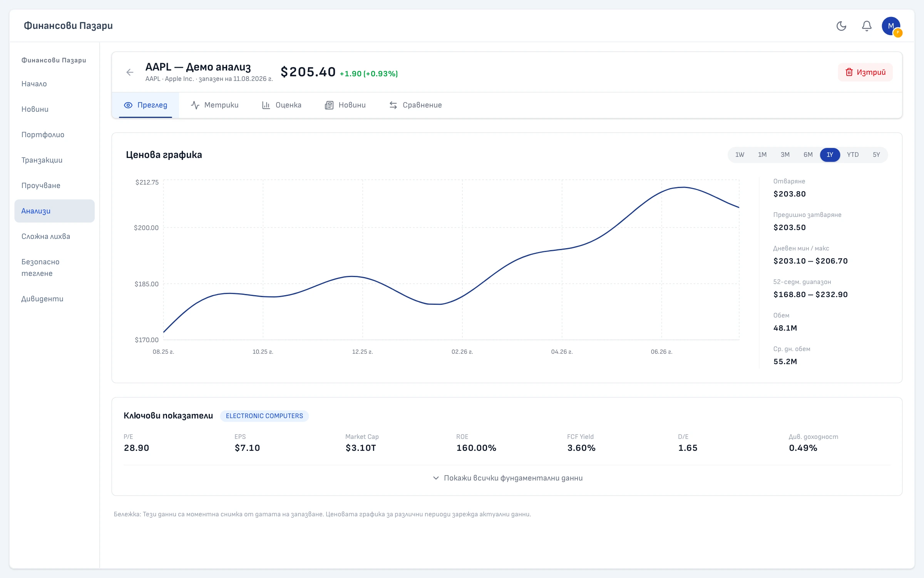Open Портфолио in the sidebar

[x=54, y=134]
